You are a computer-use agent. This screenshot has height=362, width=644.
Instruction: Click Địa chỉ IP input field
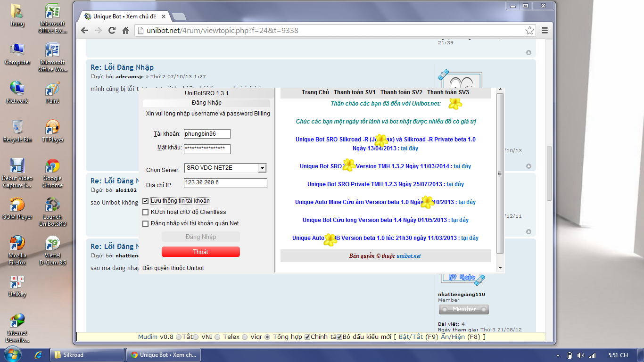[x=225, y=183]
